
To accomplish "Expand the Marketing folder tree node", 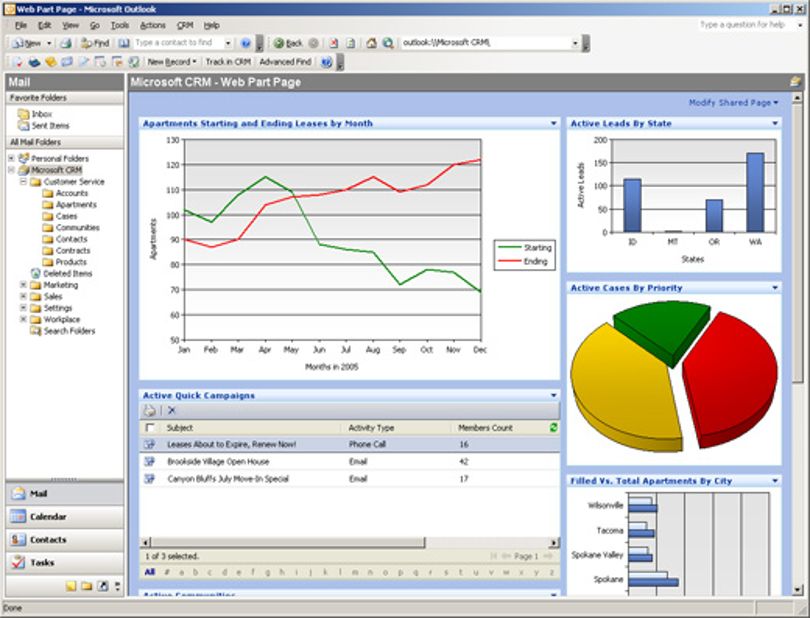I will click(x=23, y=285).
